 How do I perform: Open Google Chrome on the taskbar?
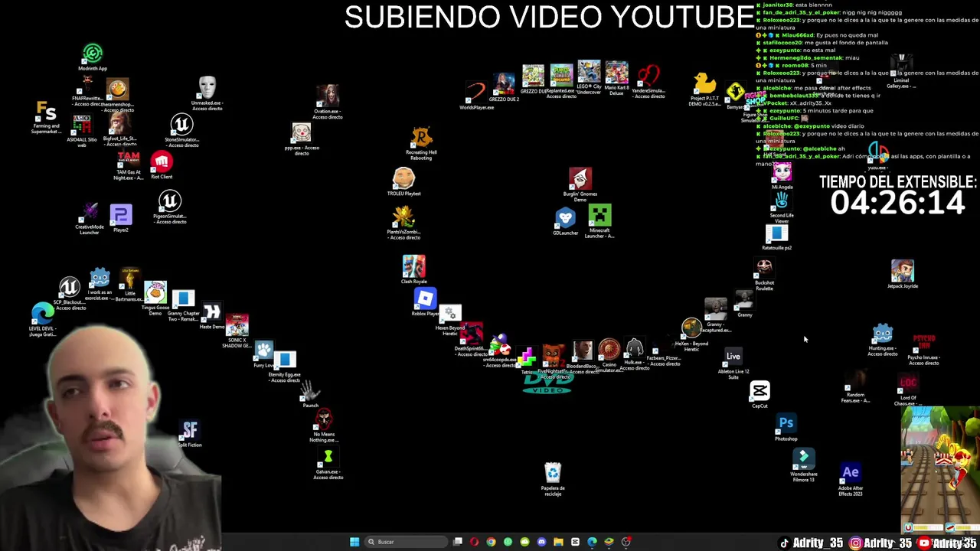[491, 542]
